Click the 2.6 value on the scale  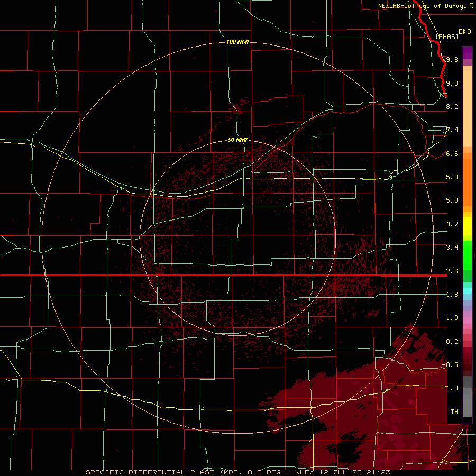(x=452, y=271)
